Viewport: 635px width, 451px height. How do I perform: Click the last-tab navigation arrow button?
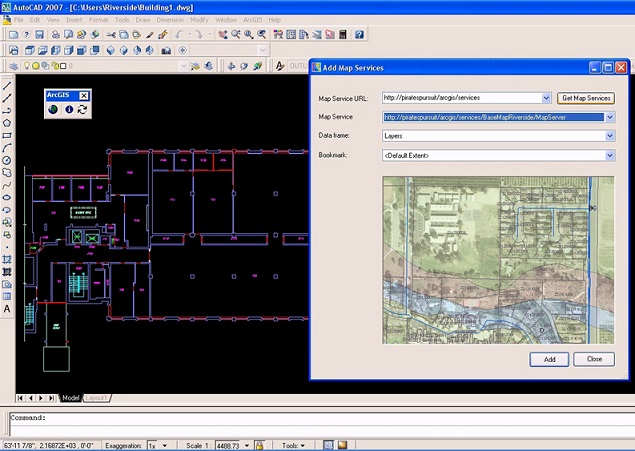[52, 398]
